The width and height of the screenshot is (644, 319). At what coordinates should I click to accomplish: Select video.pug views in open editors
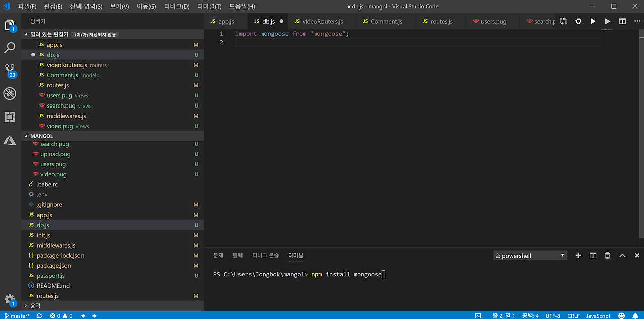tap(113, 126)
